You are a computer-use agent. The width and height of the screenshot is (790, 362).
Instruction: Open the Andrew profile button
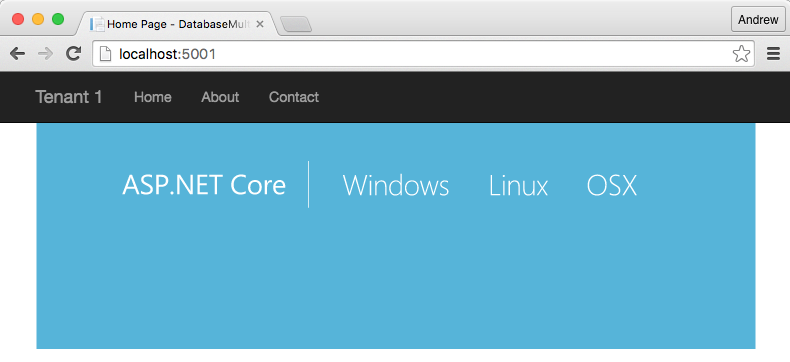click(758, 20)
